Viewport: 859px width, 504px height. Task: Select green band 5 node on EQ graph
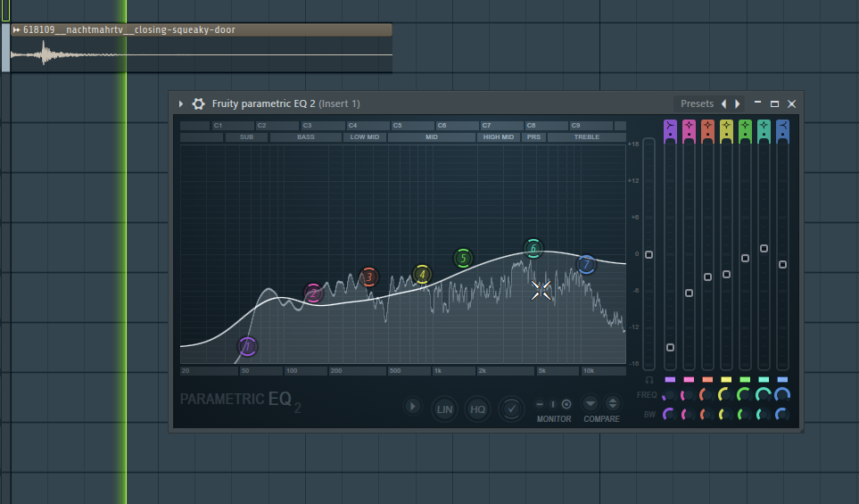tap(463, 258)
